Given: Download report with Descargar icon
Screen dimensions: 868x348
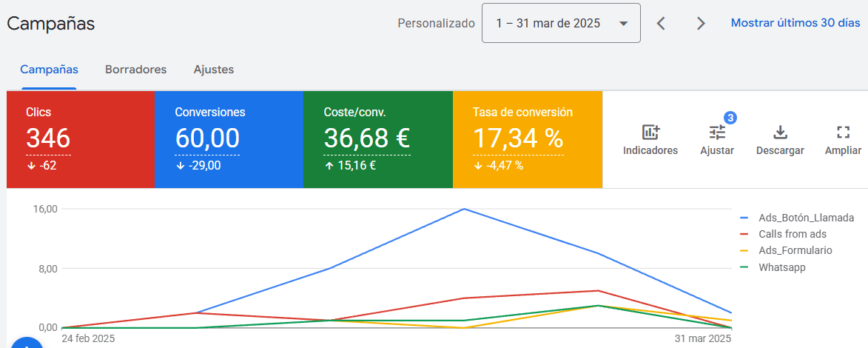Looking at the screenshot, I should point(780,133).
